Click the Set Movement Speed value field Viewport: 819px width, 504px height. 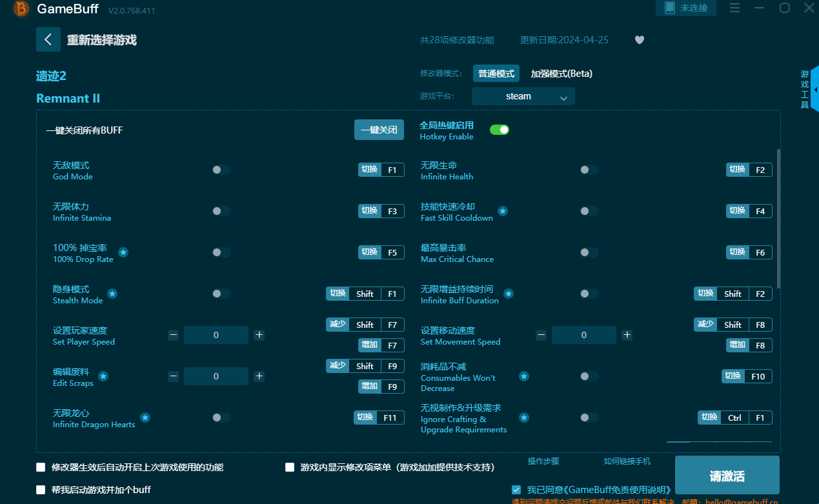coord(584,335)
